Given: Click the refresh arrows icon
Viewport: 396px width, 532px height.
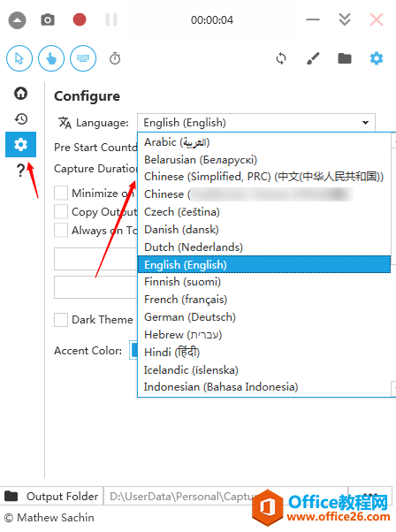Looking at the screenshot, I should (x=281, y=58).
